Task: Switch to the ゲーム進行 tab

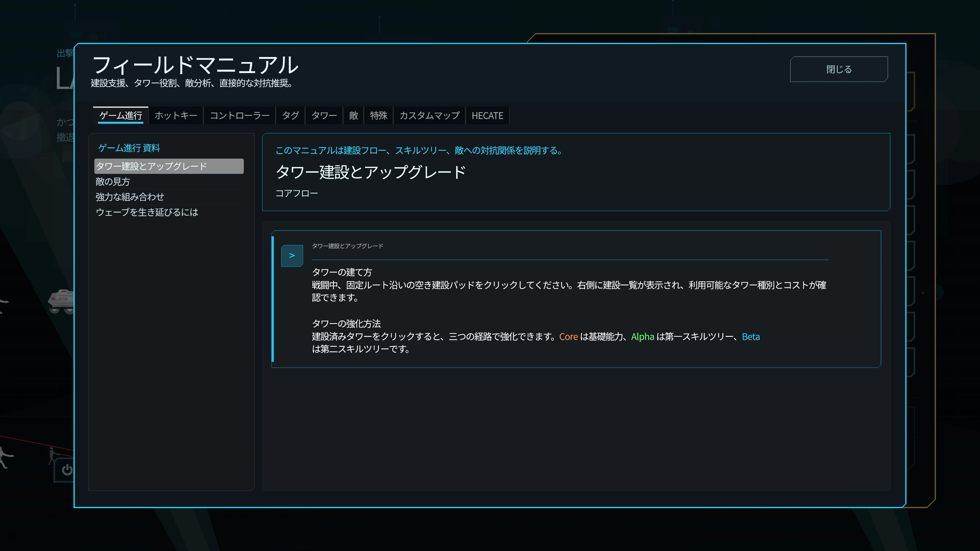Action: coord(121,116)
